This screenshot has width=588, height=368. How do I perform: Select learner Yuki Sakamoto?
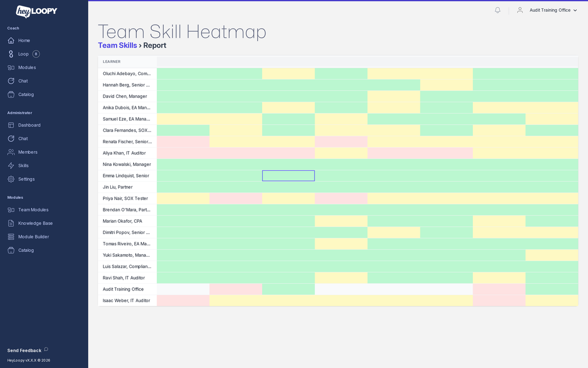click(127, 255)
